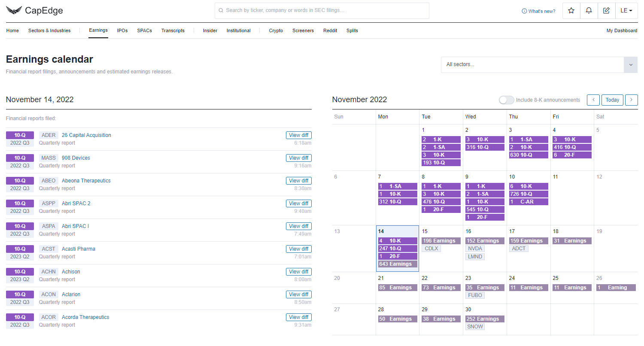644x346 pixels.
Task: Open the IPOs tab
Action: pyautogui.click(x=122, y=30)
